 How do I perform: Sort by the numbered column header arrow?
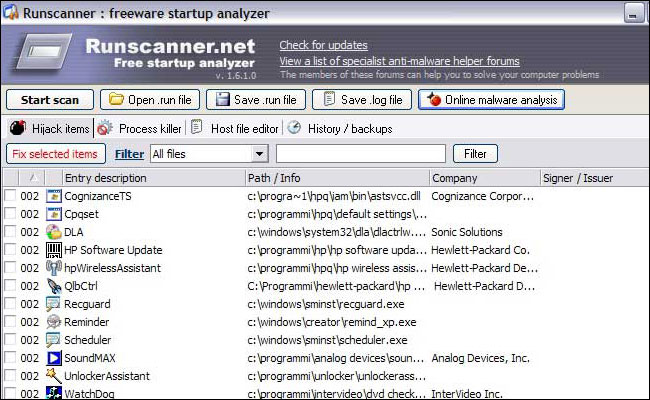(x=33, y=178)
